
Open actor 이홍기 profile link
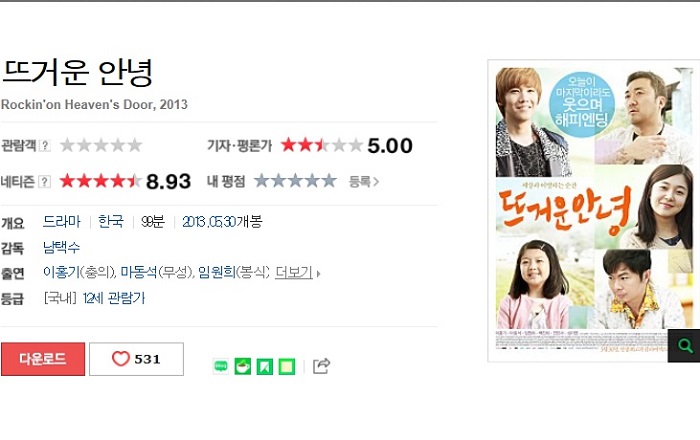(x=61, y=272)
